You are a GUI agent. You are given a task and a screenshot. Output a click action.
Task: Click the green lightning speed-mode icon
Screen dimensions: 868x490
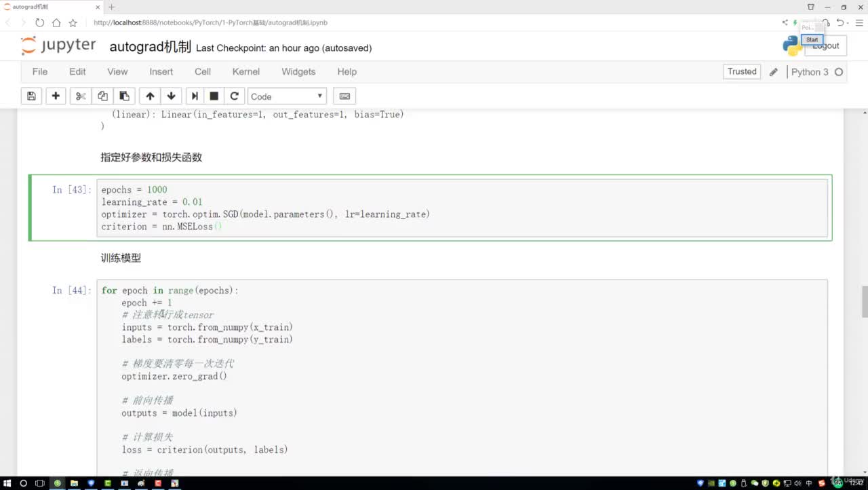tap(795, 22)
